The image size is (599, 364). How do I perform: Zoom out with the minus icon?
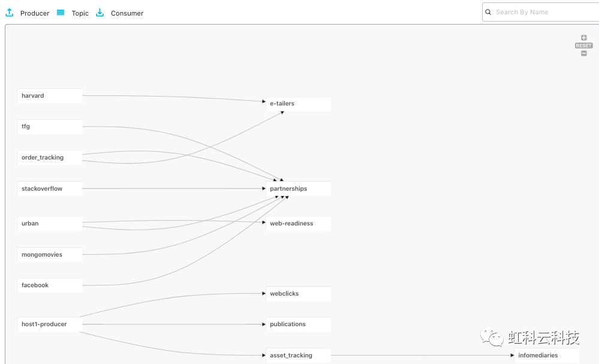coord(584,53)
